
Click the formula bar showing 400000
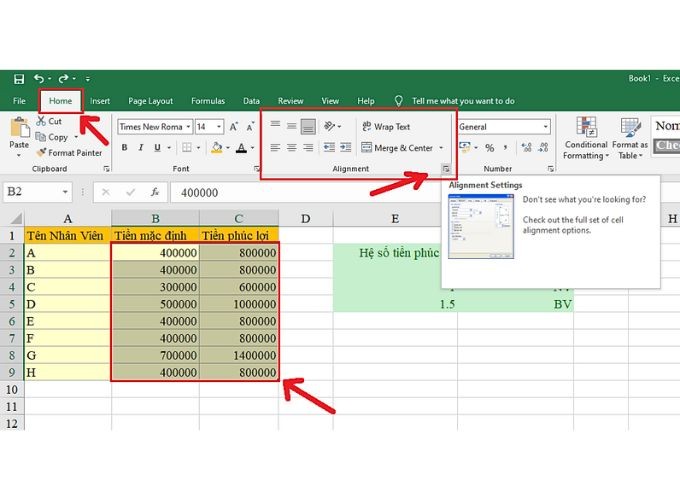point(304,193)
